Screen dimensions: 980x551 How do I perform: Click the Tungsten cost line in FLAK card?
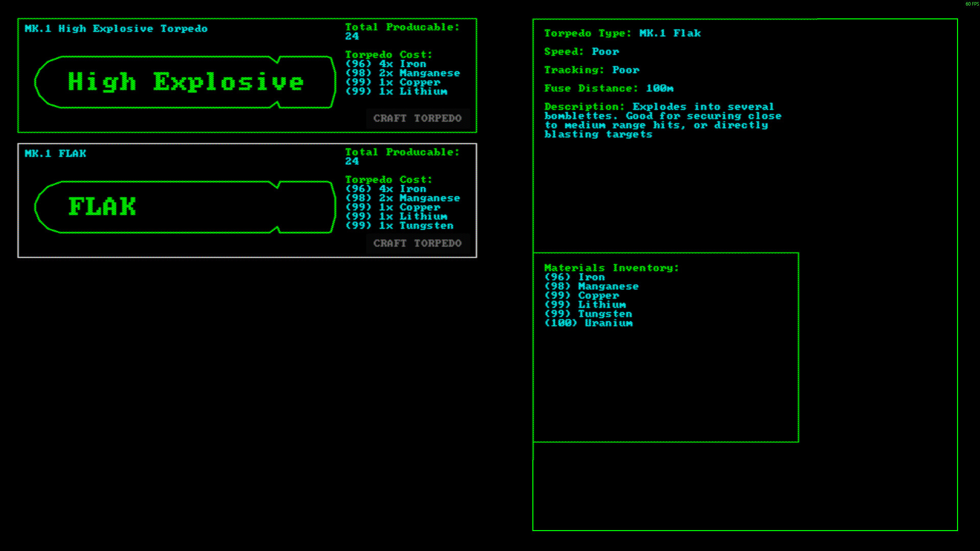pos(399,226)
